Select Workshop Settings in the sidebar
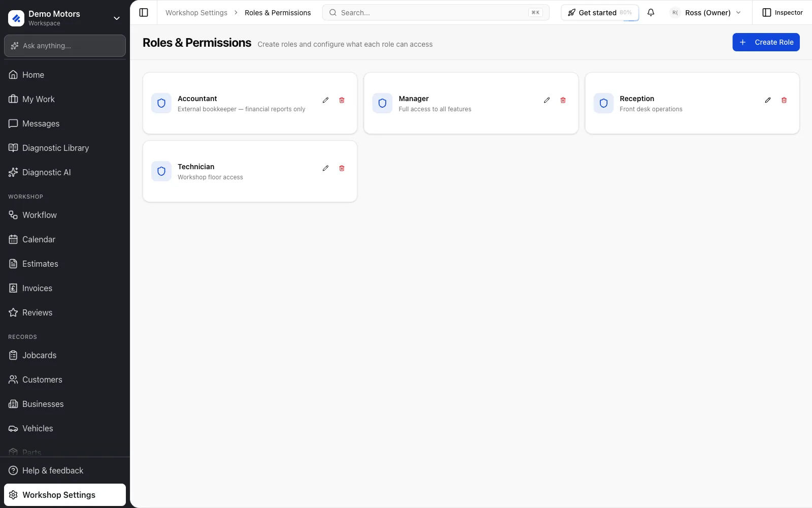812x508 pixels. coord(65,495)
